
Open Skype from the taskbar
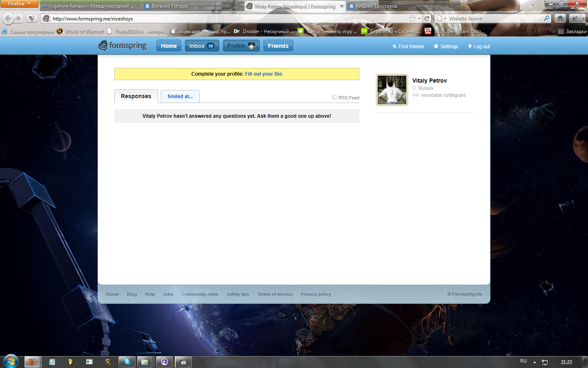[x=127, y=362]
